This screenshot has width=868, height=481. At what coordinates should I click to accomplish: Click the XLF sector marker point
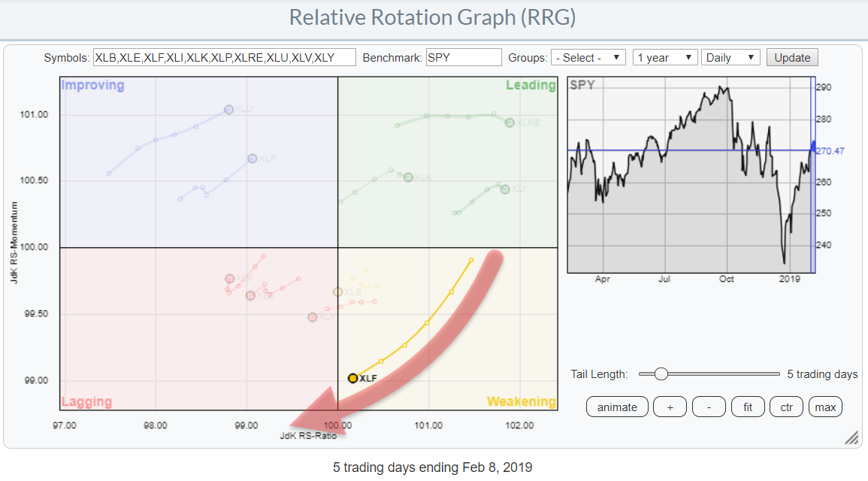352,378
